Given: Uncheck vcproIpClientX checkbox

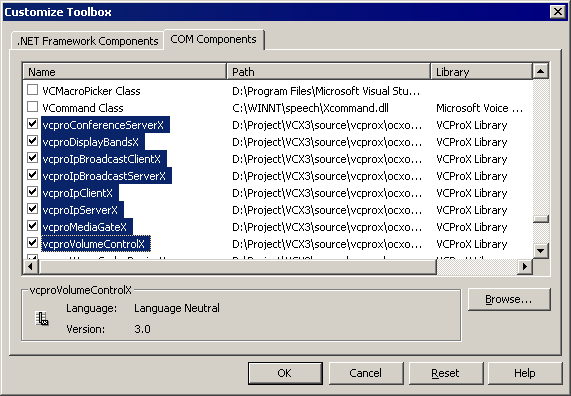Looking at the screenshot, I should click(x=32, y=192).
